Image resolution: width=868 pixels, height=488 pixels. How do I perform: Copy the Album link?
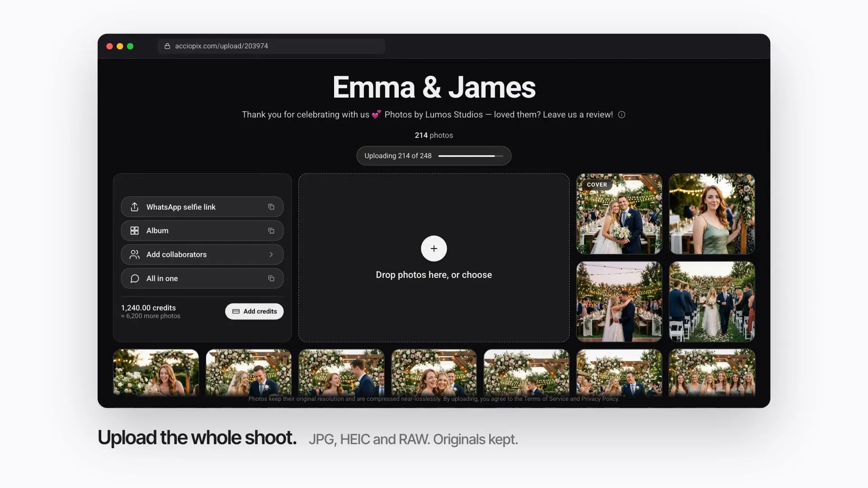click(271, 231)
